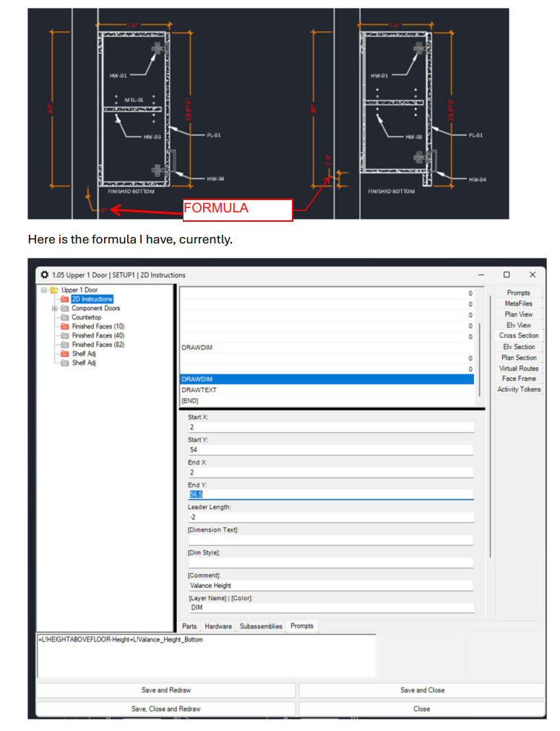The image size is (560, 731).
Task: Collapse the Upper 1 Door tree node
Action: 44,290
